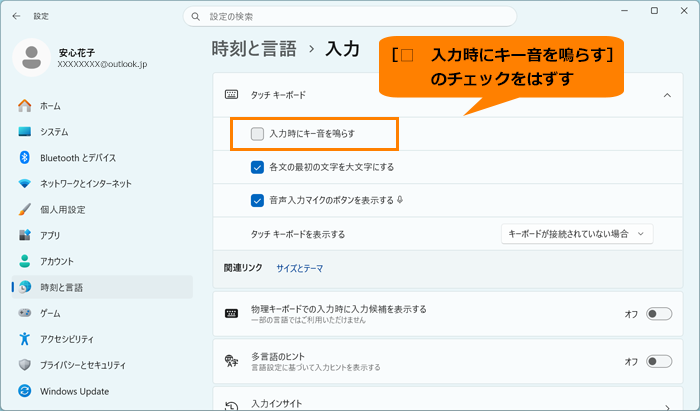The width and height of the screenshot is (700, 411).
Task: Click the 入力インサイト label text
Action: point(276,403)
